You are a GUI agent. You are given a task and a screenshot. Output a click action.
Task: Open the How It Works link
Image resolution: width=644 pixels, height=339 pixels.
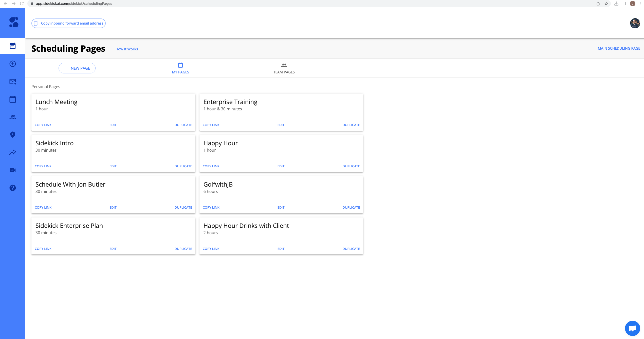(127, 49)
